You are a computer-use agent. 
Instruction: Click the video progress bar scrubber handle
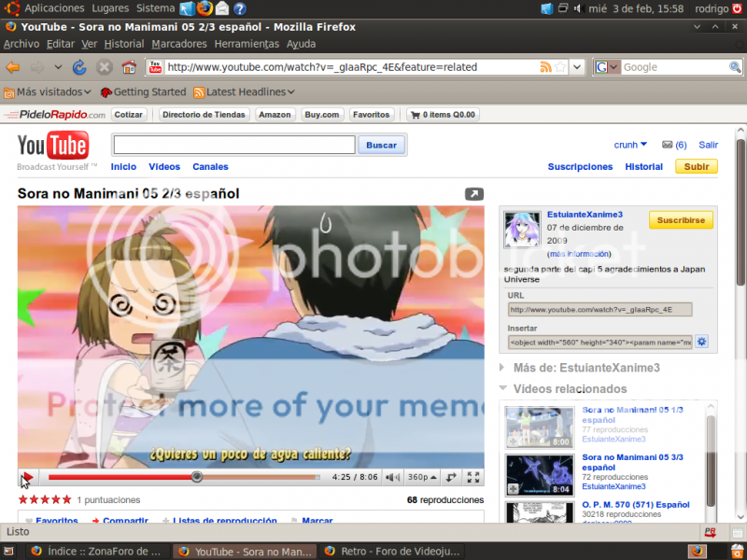coord(196,477)
